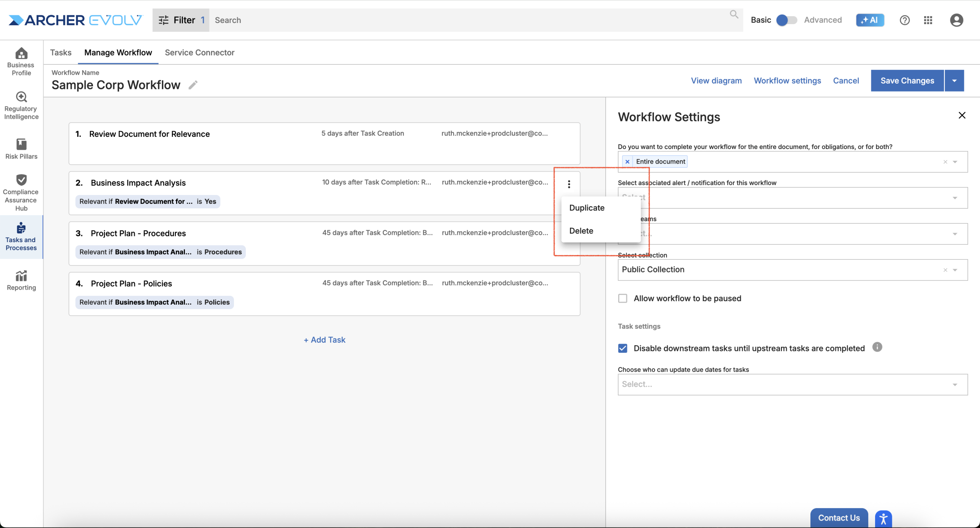Image resolution: width=980 pixels, height=528 pixels.
Task: Switch to Service Connector tab
Action: point(199,52)
